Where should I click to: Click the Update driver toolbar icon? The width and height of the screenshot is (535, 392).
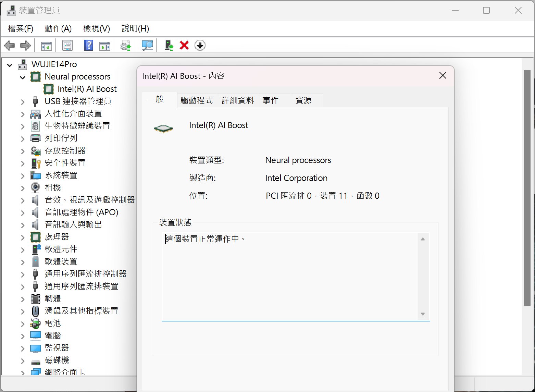(126, 45)
